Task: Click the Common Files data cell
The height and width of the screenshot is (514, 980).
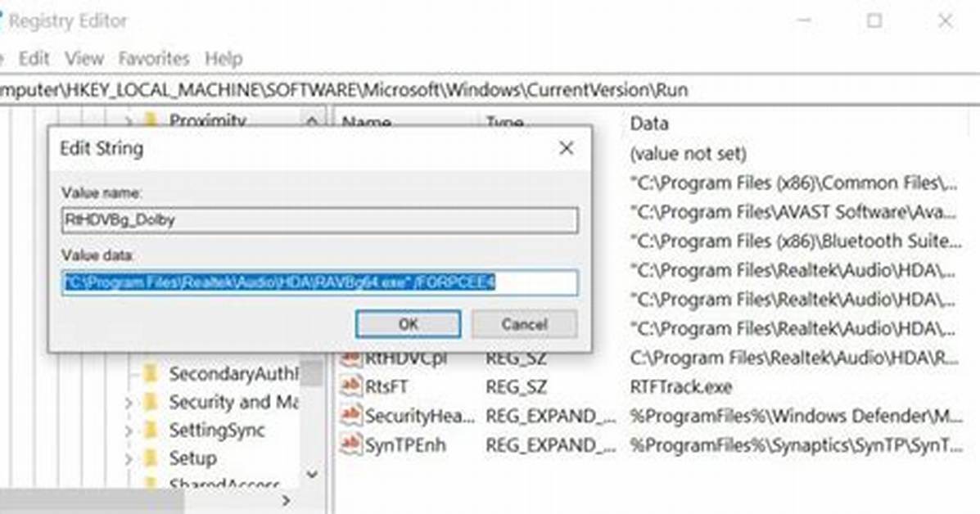Action: point(794,183)
